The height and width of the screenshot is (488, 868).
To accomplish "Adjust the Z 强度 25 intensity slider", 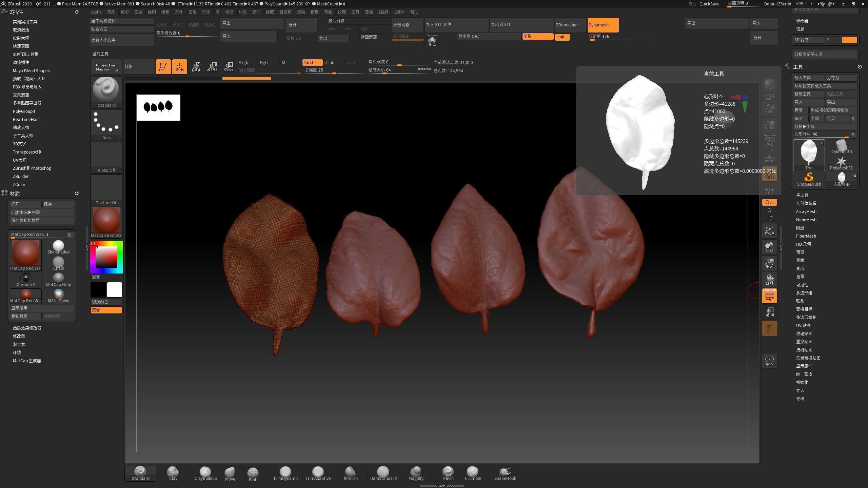I will tap(334, 70).
